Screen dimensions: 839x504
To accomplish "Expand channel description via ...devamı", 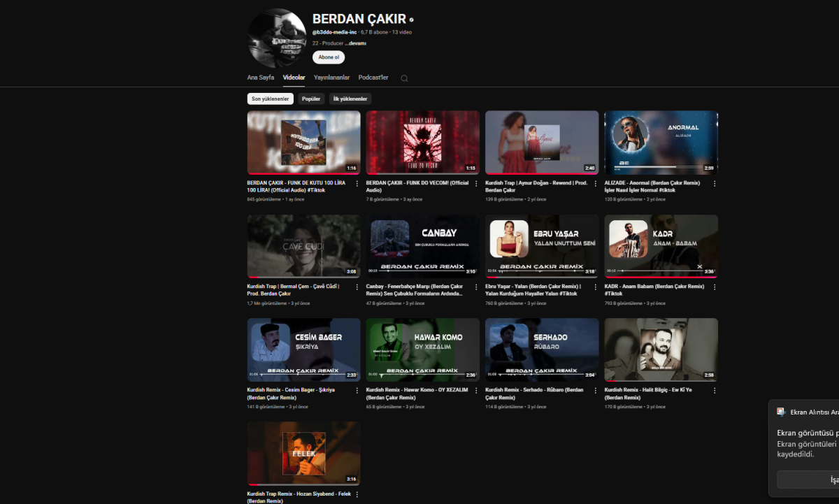I will coord(356,43).
